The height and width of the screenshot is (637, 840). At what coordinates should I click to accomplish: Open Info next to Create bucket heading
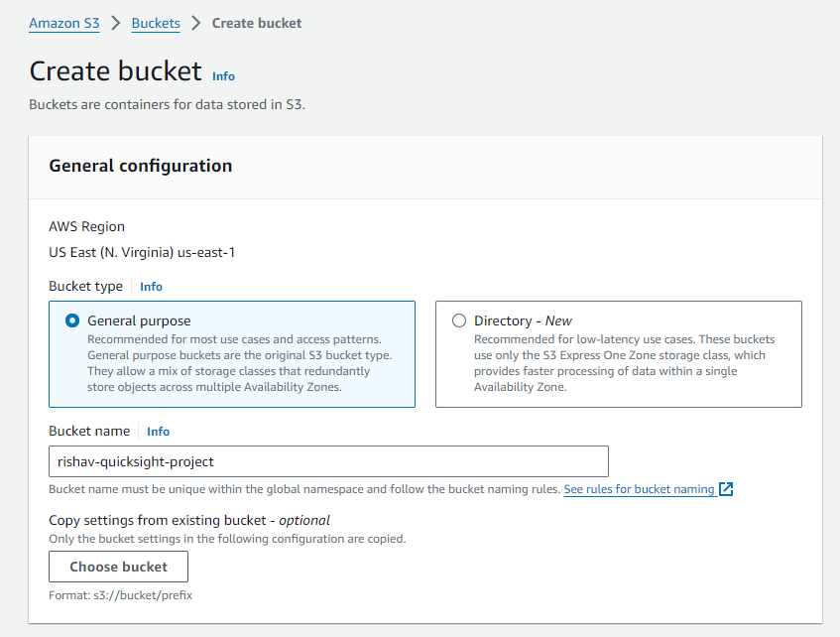pyautogui.click(x=223, y=76)
